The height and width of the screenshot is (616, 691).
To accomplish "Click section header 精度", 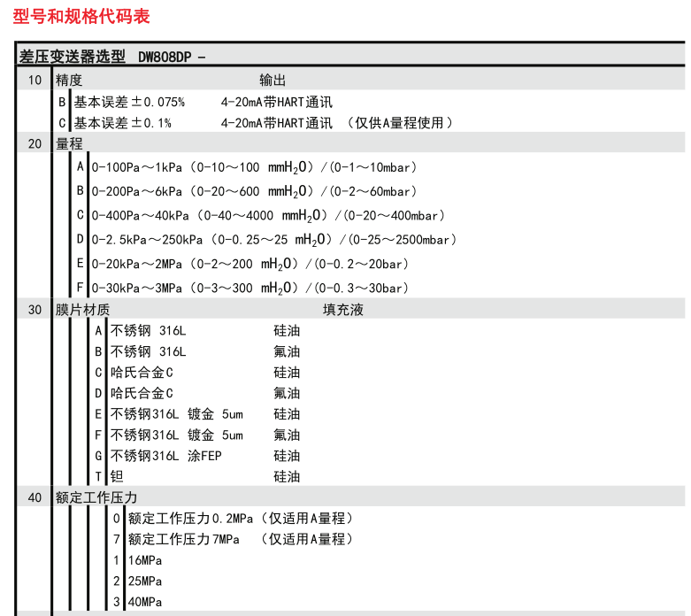I will [69, 81].
